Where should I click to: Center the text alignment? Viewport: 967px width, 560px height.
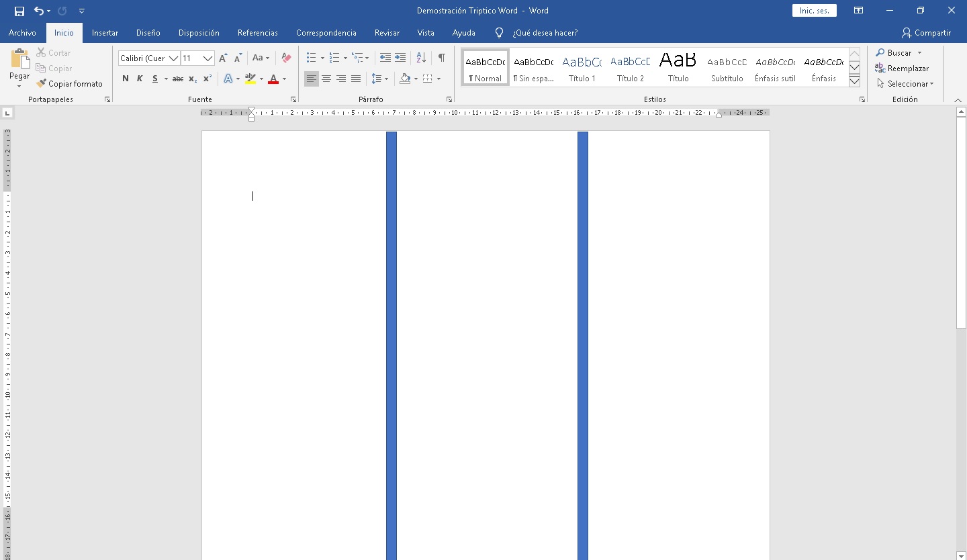click(x=326, y=79)
